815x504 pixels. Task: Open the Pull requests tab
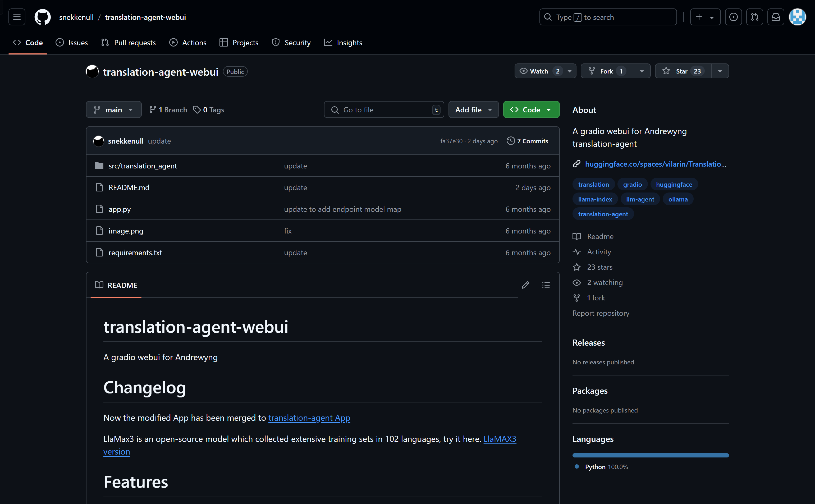(129, 43)
